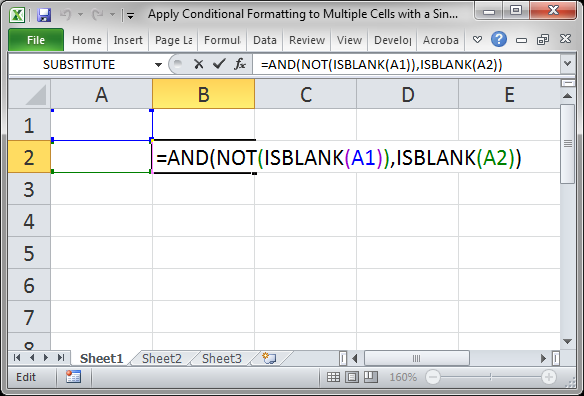Select row 1 header
This screenshot has width=584, height=396.
(x=29, y=125)
